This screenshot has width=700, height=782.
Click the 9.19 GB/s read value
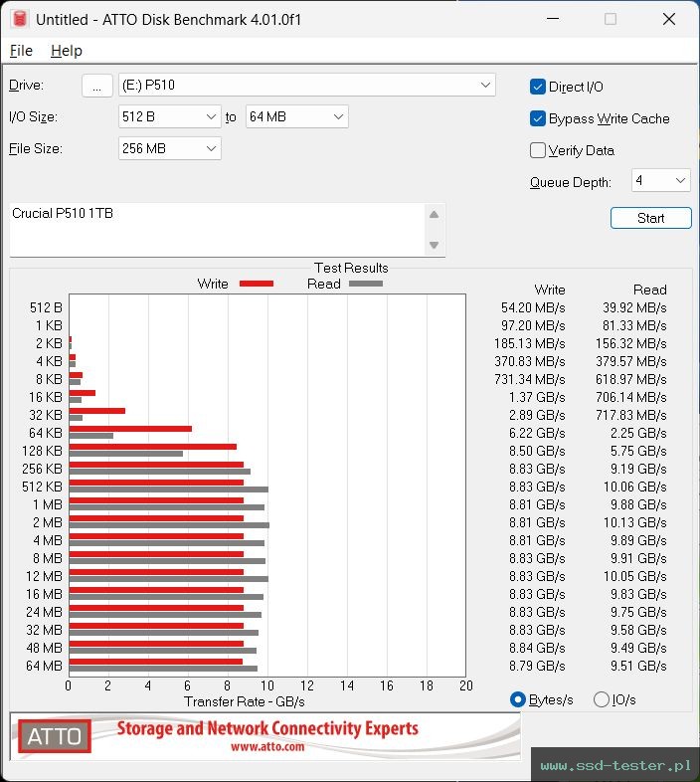coord(638,469)
